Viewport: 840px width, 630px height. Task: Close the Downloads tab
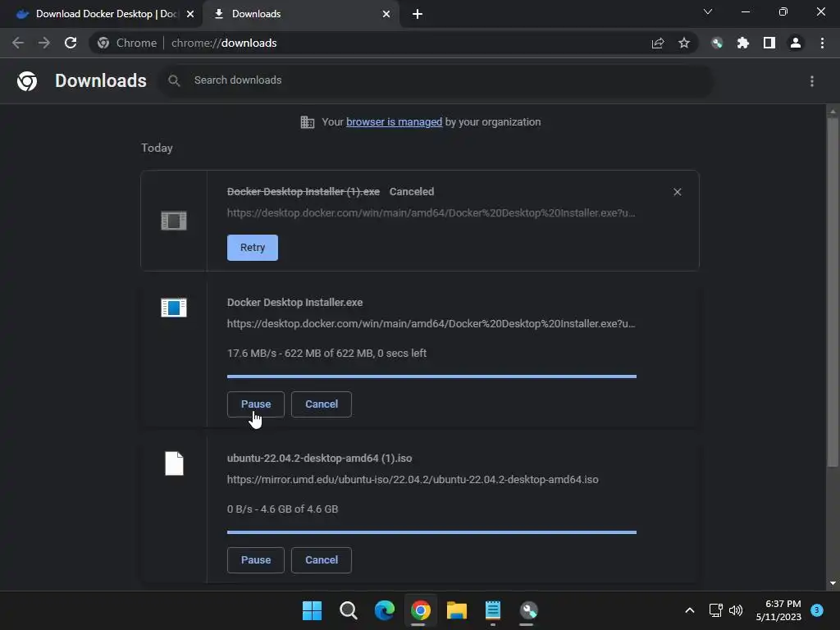point(386,14)
